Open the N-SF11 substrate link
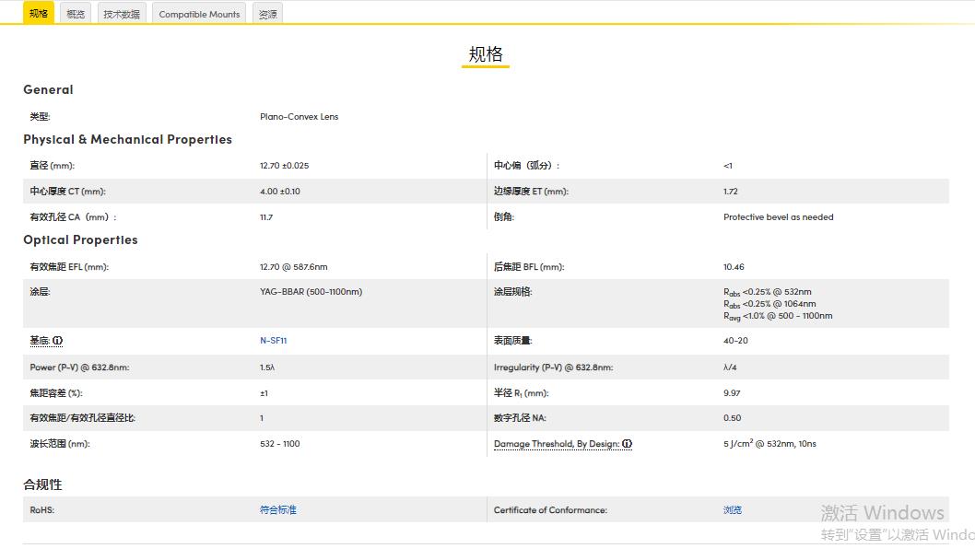The width and height of the screenshot is (975, 560). coord(273,340)
